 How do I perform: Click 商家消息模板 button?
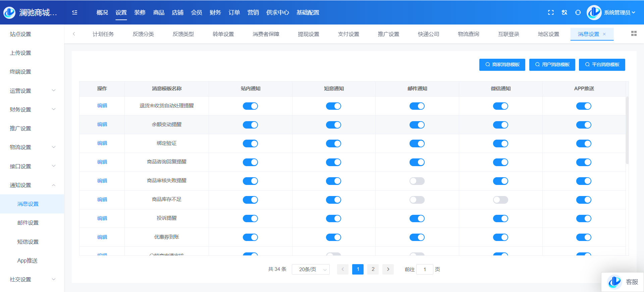click(x=502, y=64)
